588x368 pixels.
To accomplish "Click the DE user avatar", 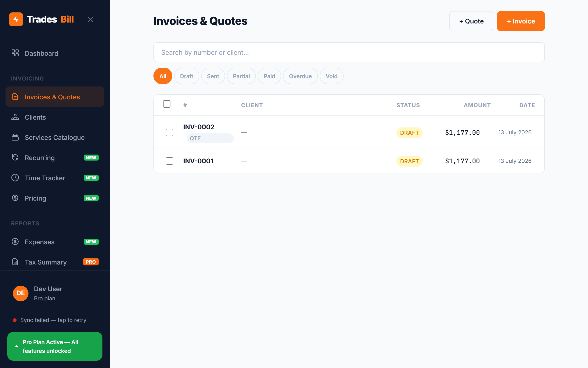I will (21, 293).
